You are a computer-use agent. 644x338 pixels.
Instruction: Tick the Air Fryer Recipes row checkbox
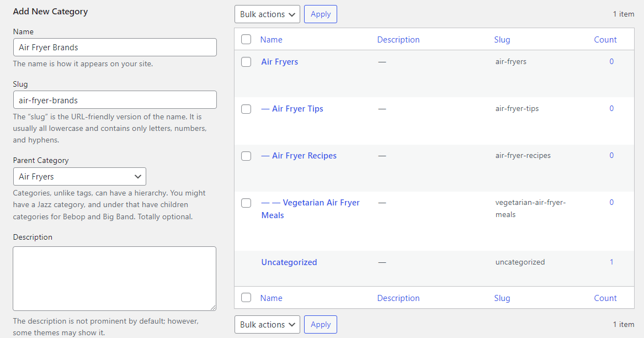pos(246,156)
